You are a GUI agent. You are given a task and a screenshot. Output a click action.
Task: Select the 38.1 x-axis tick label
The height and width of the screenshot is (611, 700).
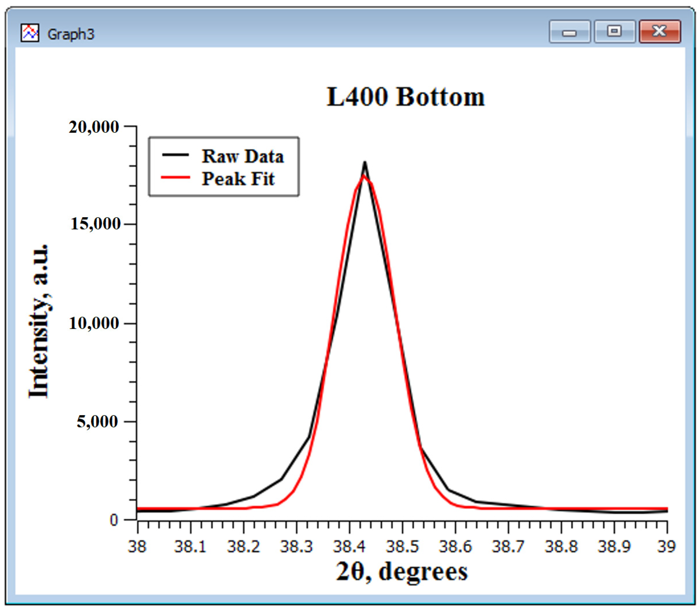pos(190,547)
